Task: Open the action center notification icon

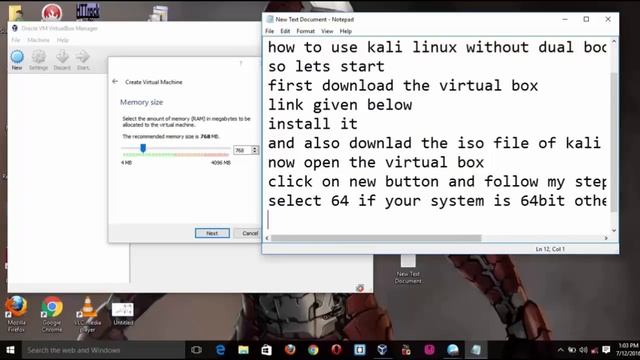Action: [606, 350]
